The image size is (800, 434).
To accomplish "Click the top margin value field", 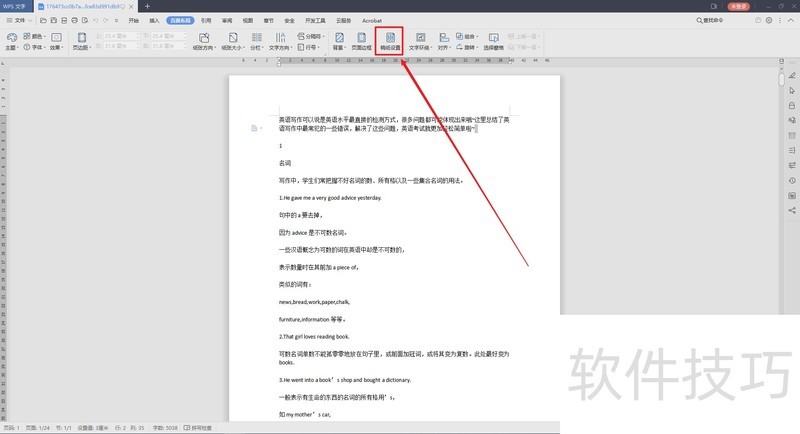I will [x=121, y=36].
